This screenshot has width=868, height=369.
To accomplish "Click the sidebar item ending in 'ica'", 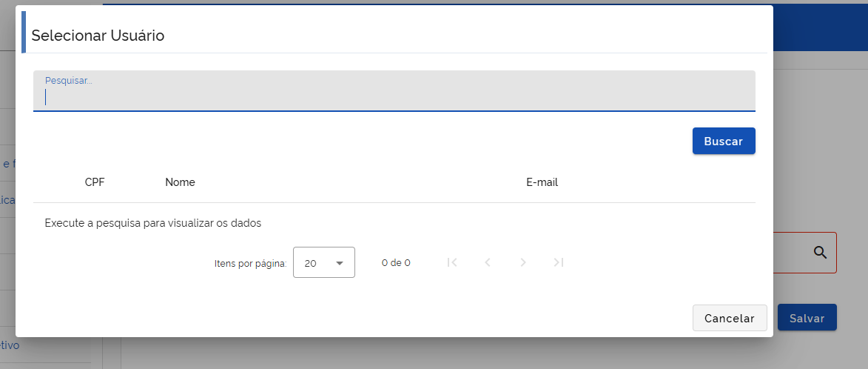I will (x=7, y=199).
